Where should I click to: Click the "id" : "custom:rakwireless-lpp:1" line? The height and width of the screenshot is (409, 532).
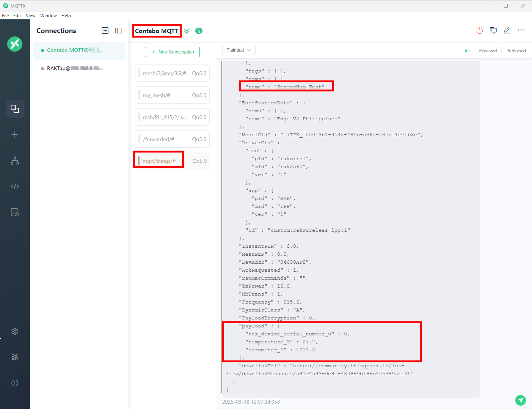coord(298,230)
